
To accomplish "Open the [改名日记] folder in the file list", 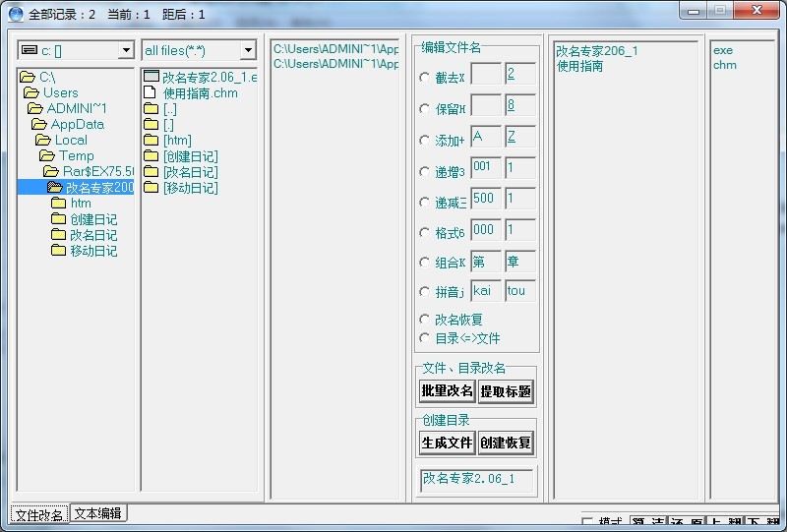I will pyautogui.click(x=190, y=172).
